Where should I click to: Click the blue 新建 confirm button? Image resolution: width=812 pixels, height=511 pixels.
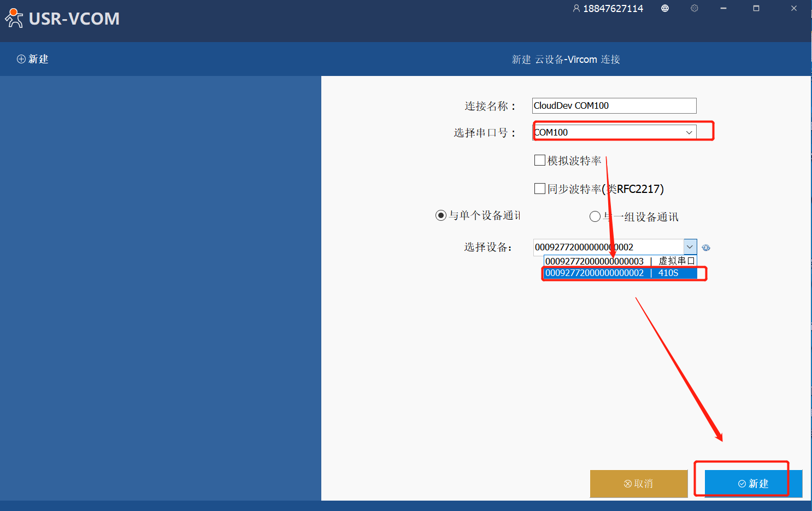point(753,484)
